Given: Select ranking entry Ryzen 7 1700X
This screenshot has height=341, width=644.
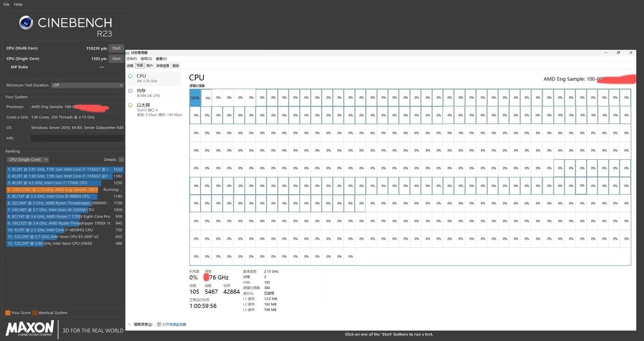Looking at the screenshot, I should (x=65, y=216).
